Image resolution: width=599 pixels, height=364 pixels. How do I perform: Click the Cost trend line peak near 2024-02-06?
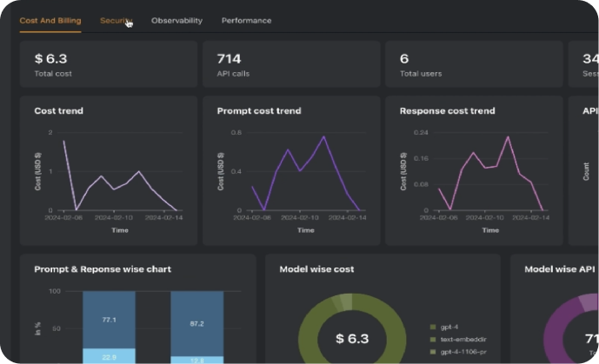[63, 142]
